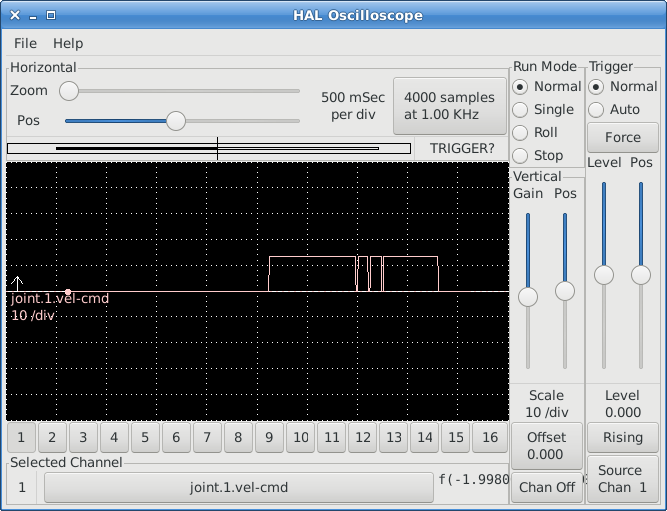Toggle the Rising trigger edge button
Screen dimensions: 667x511
[623, 437]
